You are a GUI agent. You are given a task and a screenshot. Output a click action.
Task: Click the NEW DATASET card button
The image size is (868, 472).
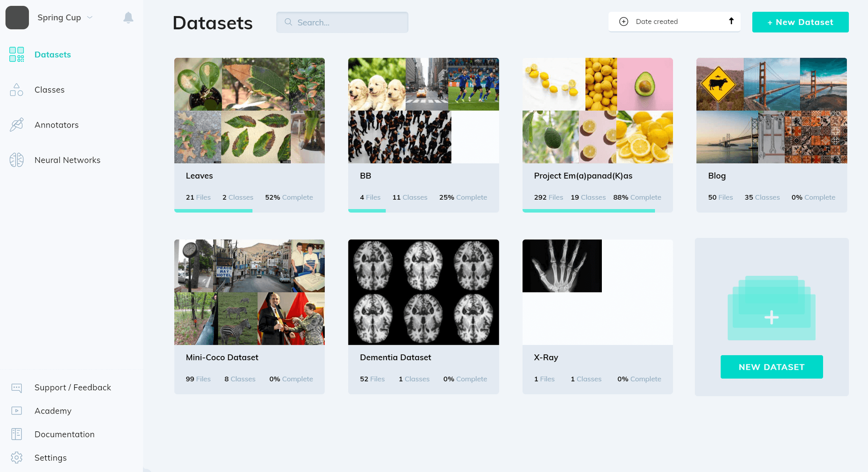point(771,367)
